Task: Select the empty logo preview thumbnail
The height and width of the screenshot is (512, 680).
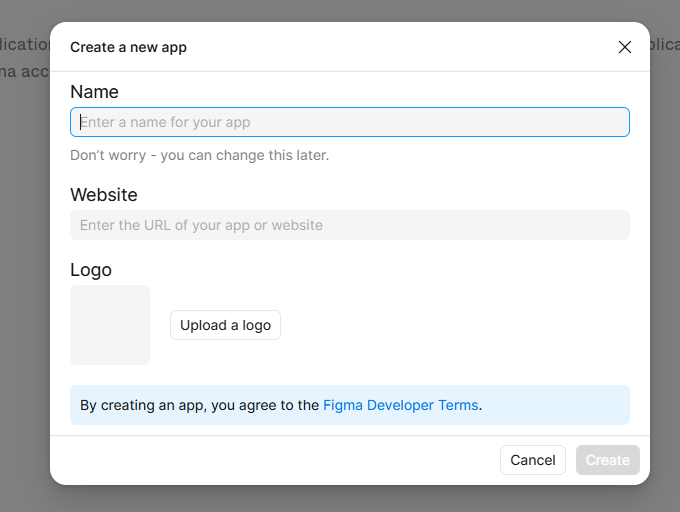Action: (x=110, y=325)
